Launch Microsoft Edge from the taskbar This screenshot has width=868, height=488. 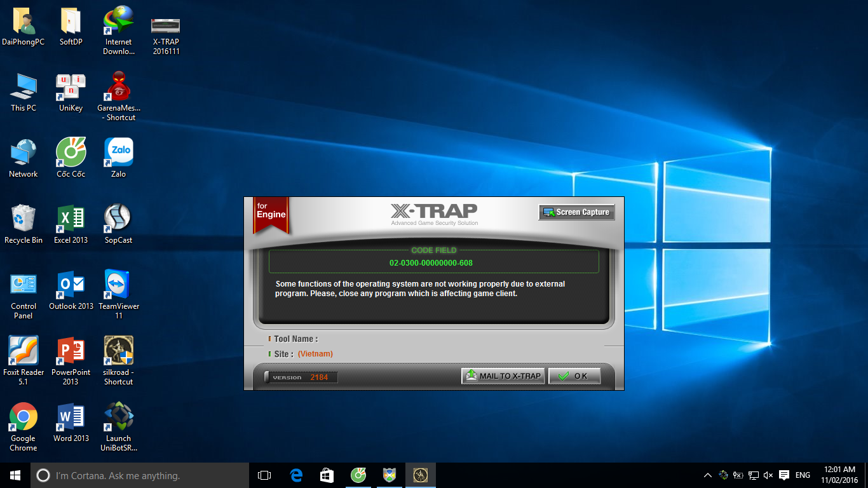pos(296,475)
